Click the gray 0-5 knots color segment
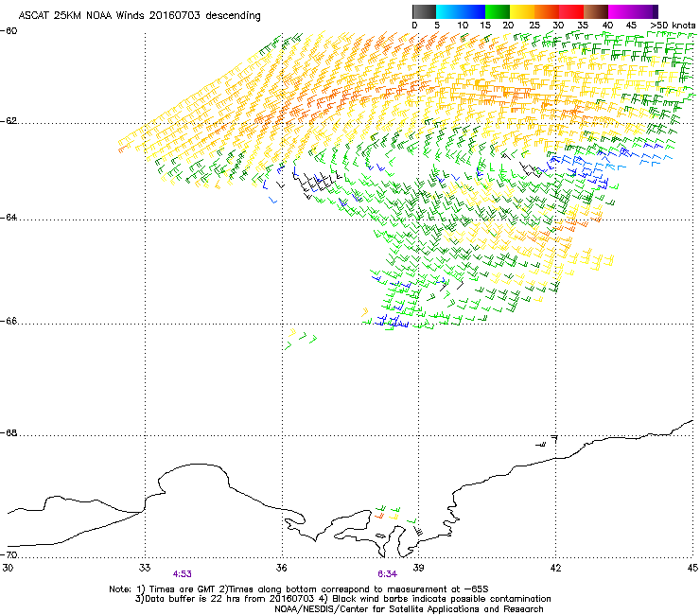The width and height of the screenshot is (700, 615). point(424,11)
